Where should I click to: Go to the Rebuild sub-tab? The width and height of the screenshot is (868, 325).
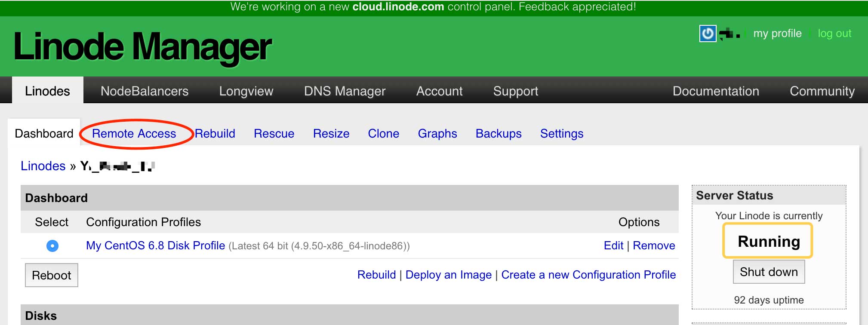point(215,134)
